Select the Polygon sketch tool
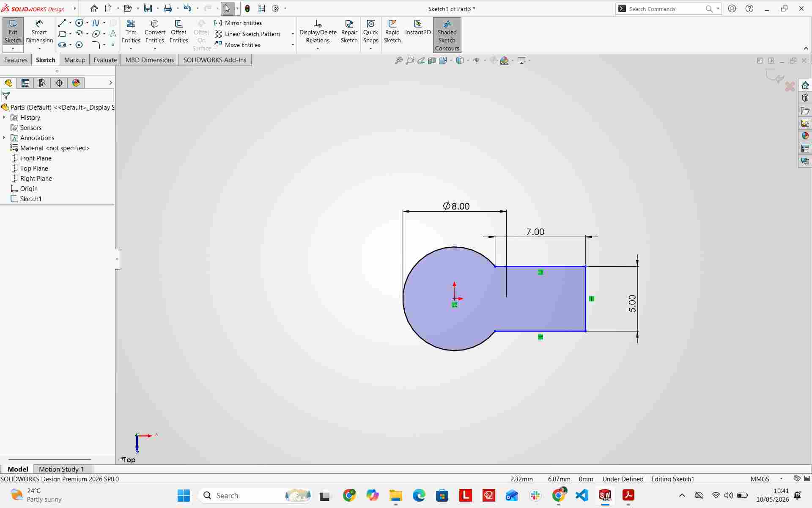 [79, 45]
